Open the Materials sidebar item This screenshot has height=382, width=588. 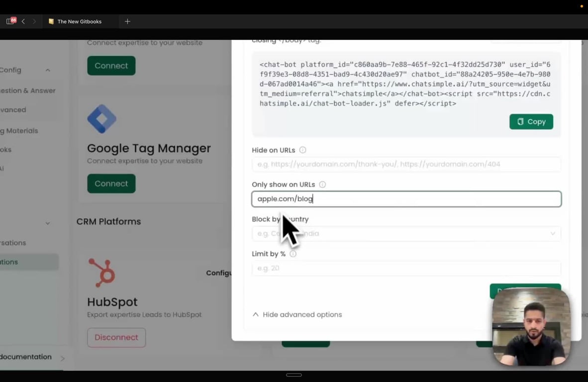(x=19, y=131)
